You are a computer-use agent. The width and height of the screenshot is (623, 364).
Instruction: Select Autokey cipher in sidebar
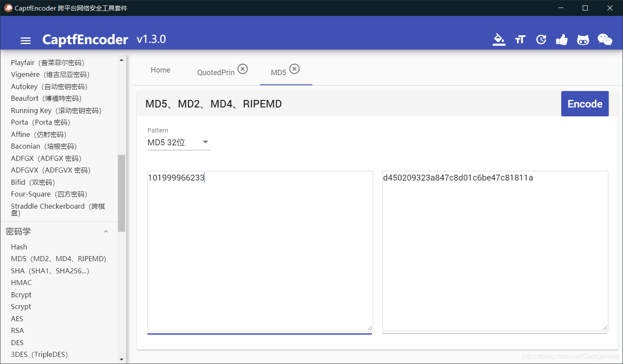pos(49,86)
